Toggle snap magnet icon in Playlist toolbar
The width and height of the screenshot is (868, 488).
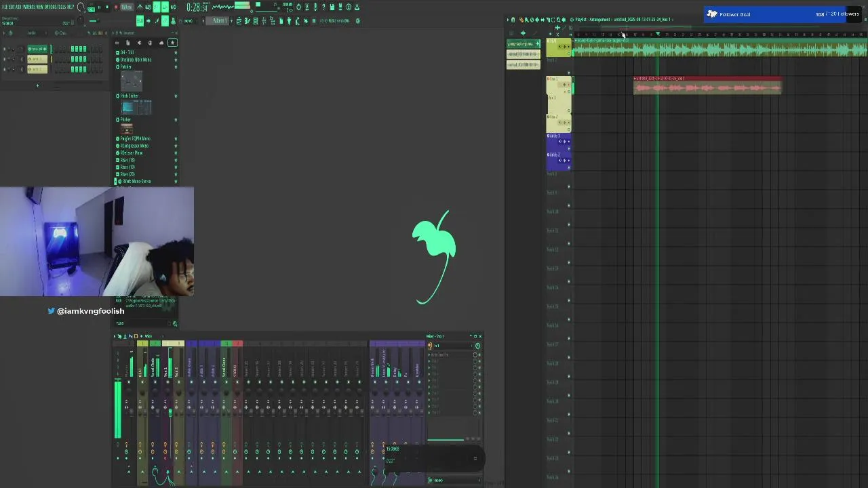click(x=513, y=20)
